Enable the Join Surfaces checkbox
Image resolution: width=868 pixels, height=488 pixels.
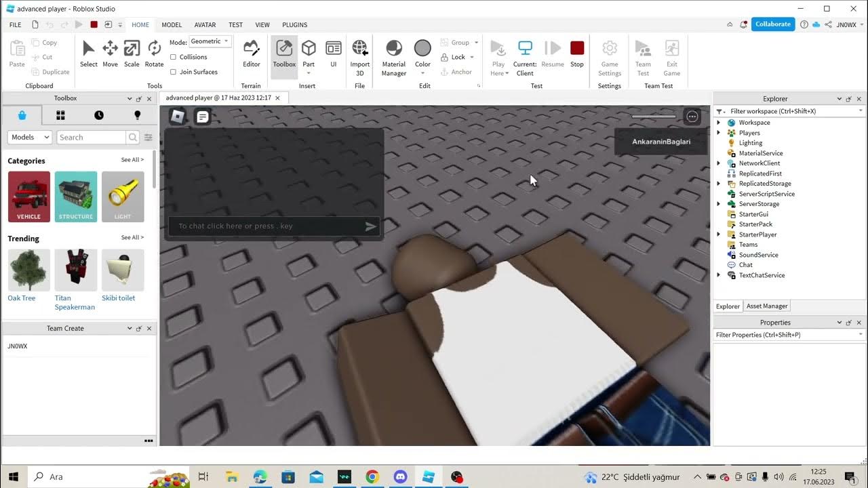coord(174,72)
